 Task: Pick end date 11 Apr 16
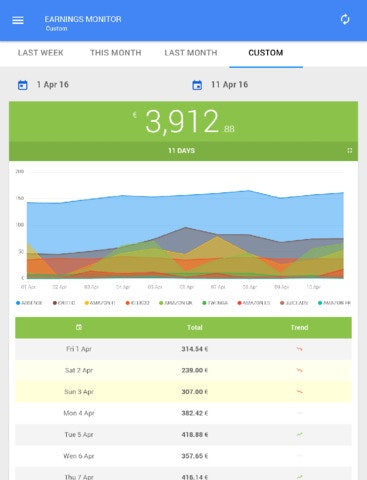tap(229, 85)
